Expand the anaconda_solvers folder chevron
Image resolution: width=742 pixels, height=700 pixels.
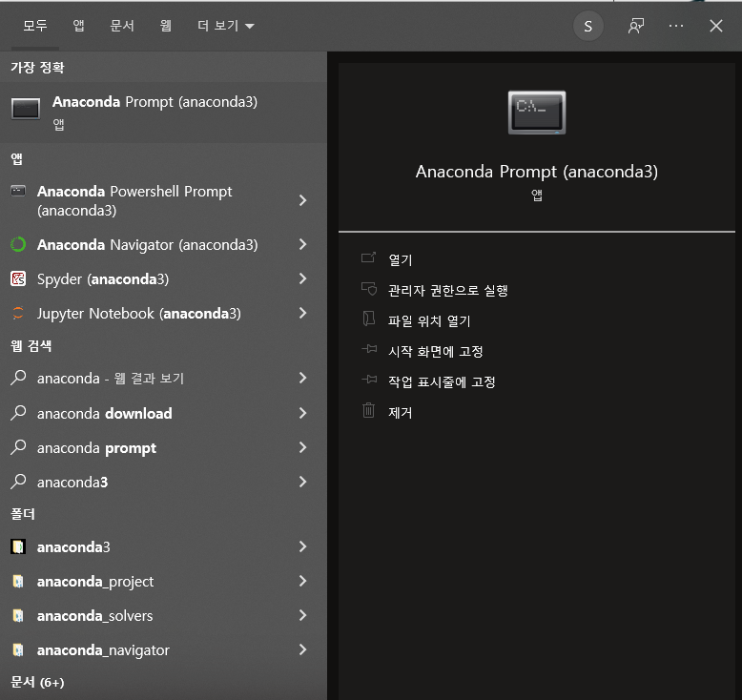[x=303, y=615]
